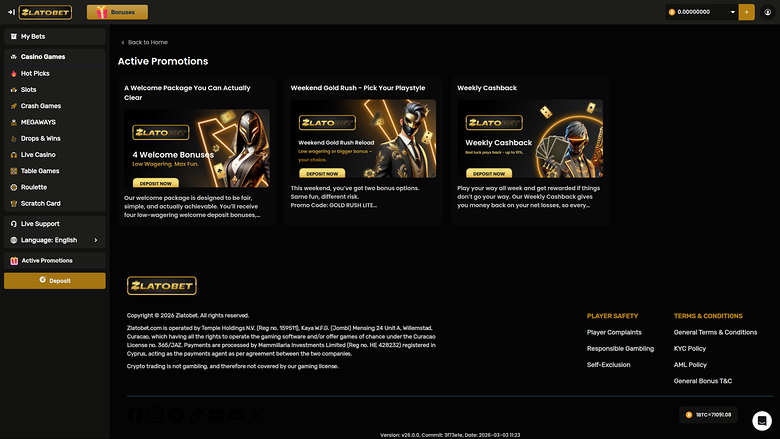The image size is (780, 439).
Task: Select MEGAWAYS category
Action: coord(55,122)
